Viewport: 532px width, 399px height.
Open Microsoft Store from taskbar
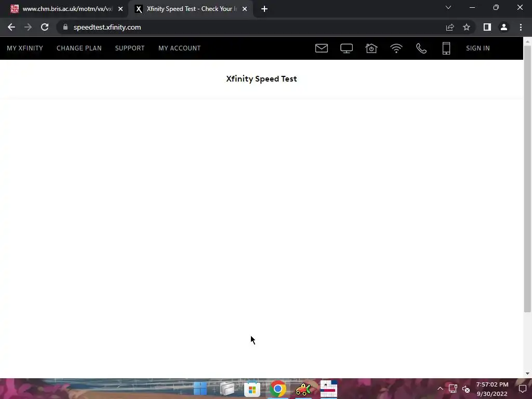click(x=252, y=389)
